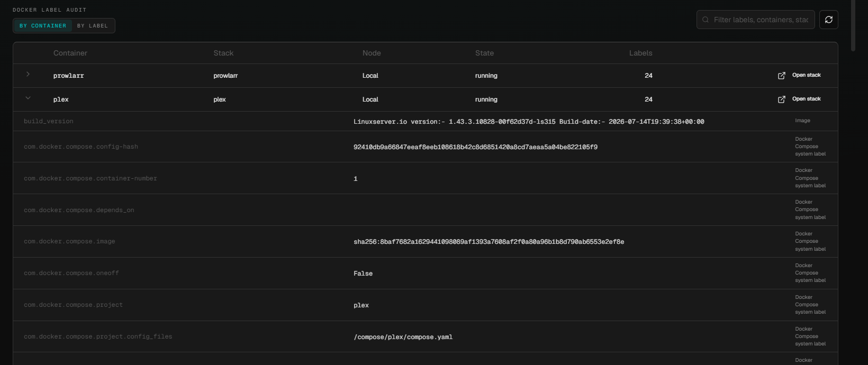The image size is (868, 365).
Task: Click the build_version label key
Action: (49, 121)
